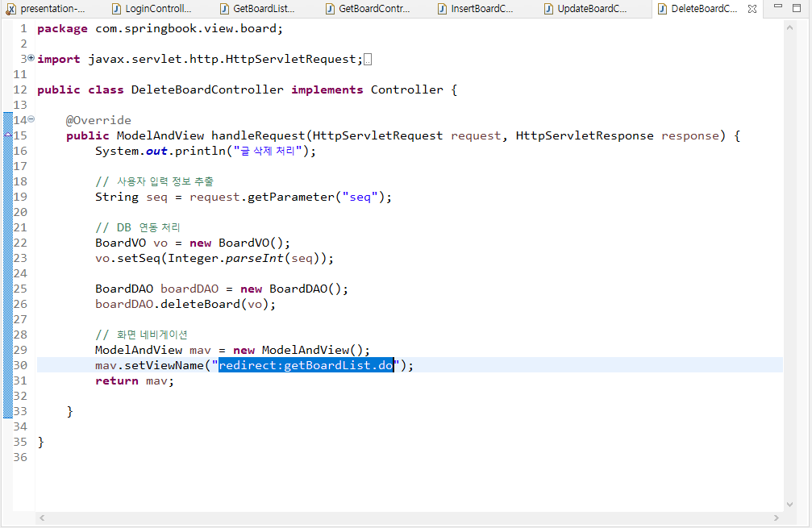This screenshot has height=528, width=812.
Task: Click the package declaration com.springbook.view.board
Action: point(189,28)
